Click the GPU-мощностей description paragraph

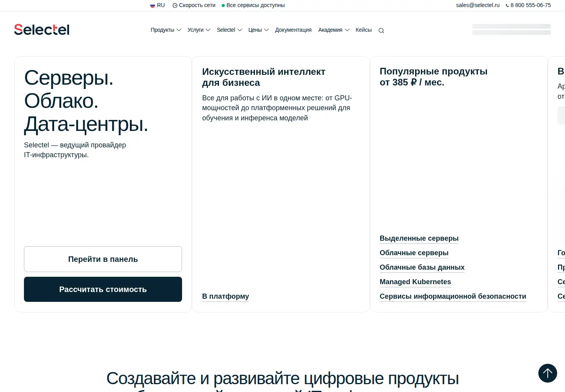pyautogui.click(x=277, y=108)
